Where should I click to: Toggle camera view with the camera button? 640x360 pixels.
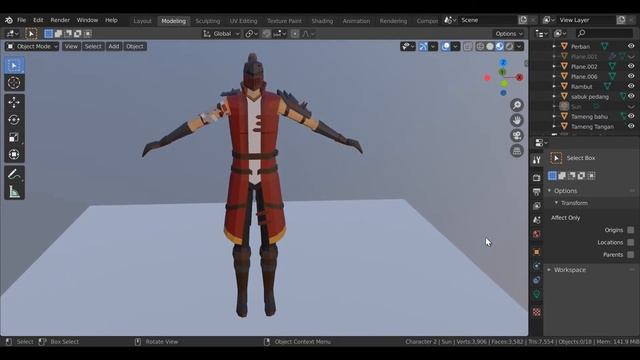pos(517,136)
